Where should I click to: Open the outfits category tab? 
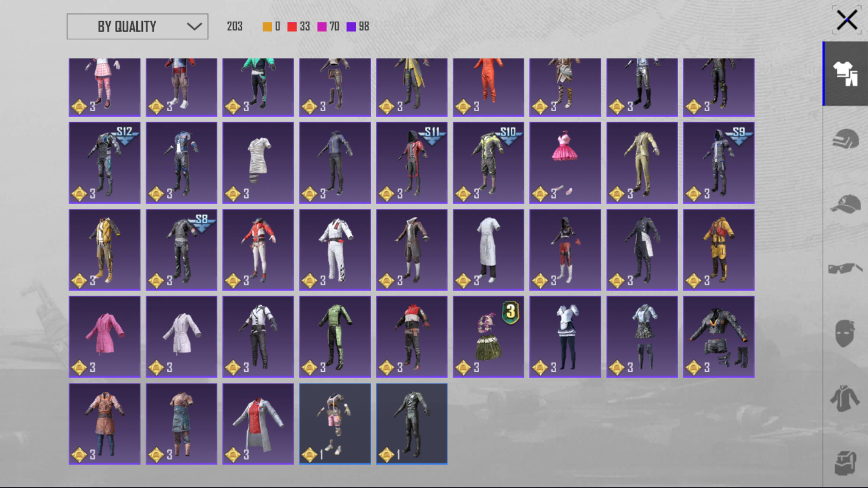pos(845,74)
